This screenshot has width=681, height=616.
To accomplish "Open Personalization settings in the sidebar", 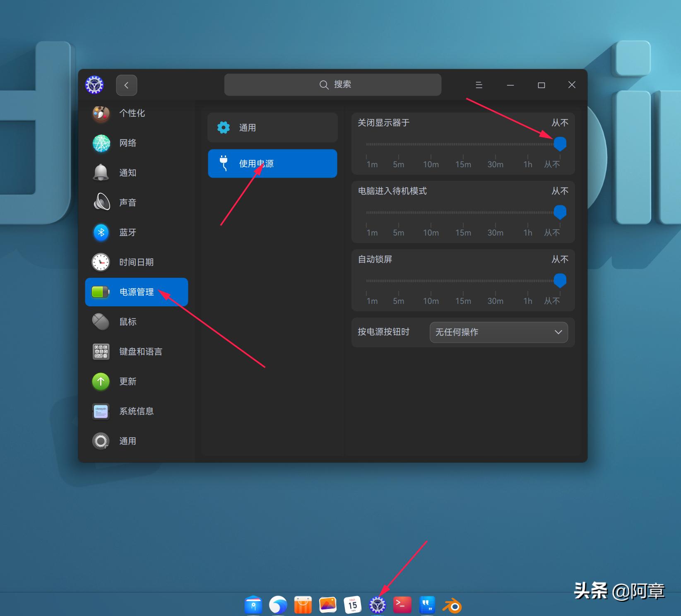I will 132,113.
